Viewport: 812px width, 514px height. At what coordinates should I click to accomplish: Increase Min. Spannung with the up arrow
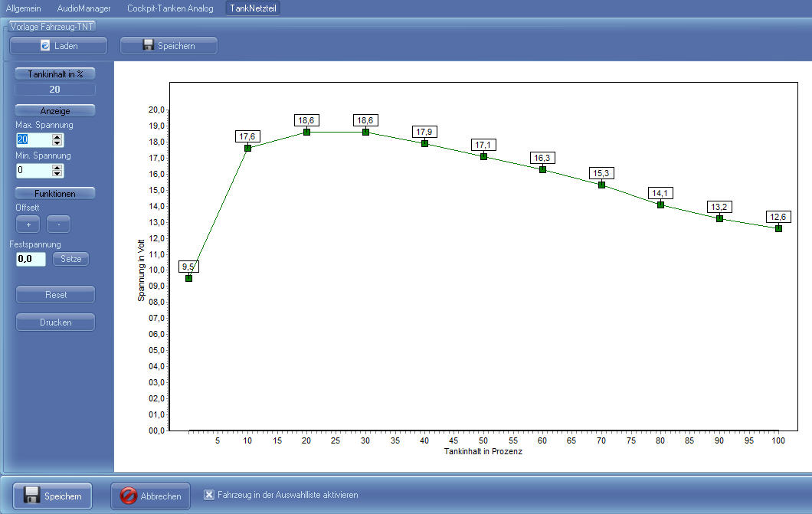(x=57, y=167)
